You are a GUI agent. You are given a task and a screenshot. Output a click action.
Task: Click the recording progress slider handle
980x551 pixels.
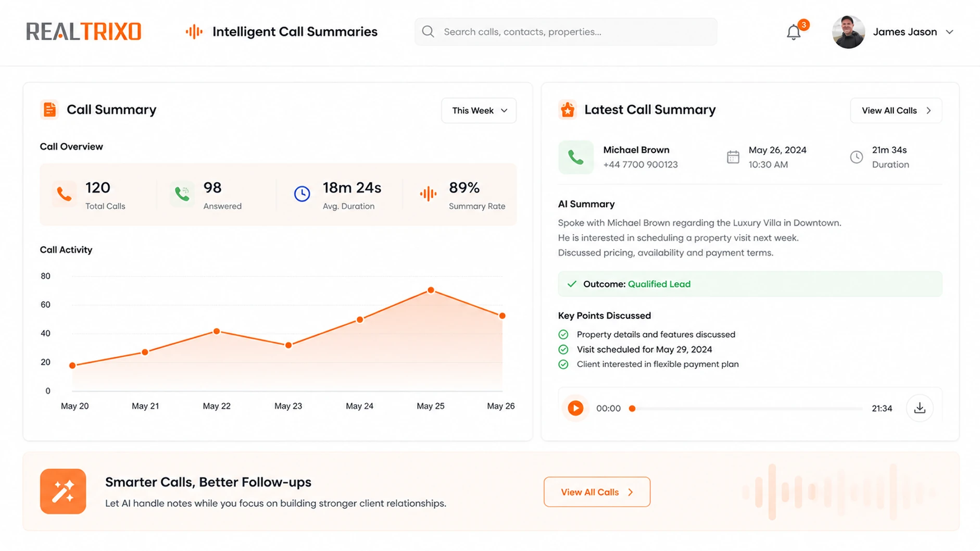632,409
